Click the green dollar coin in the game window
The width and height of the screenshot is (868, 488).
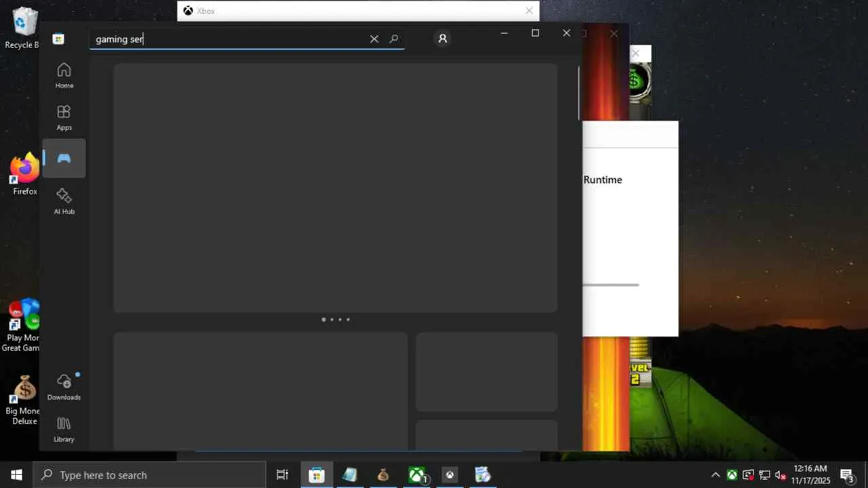pyautogui.click(x=638, y=82)
